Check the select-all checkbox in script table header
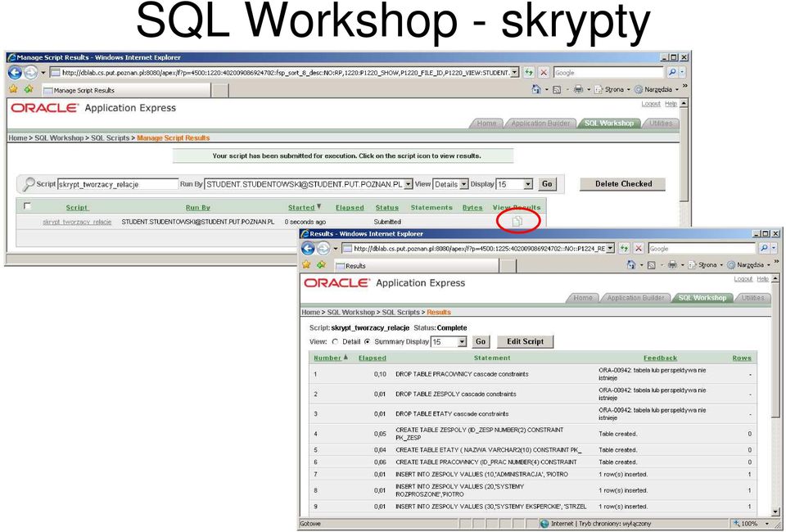This screenshot has height=532, width=786. 27,206
